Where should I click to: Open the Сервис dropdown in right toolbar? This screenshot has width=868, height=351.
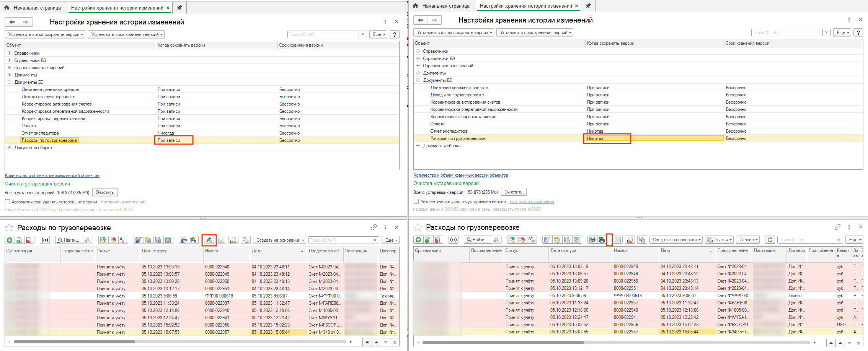pyautogui.click(x=748, y=240)
